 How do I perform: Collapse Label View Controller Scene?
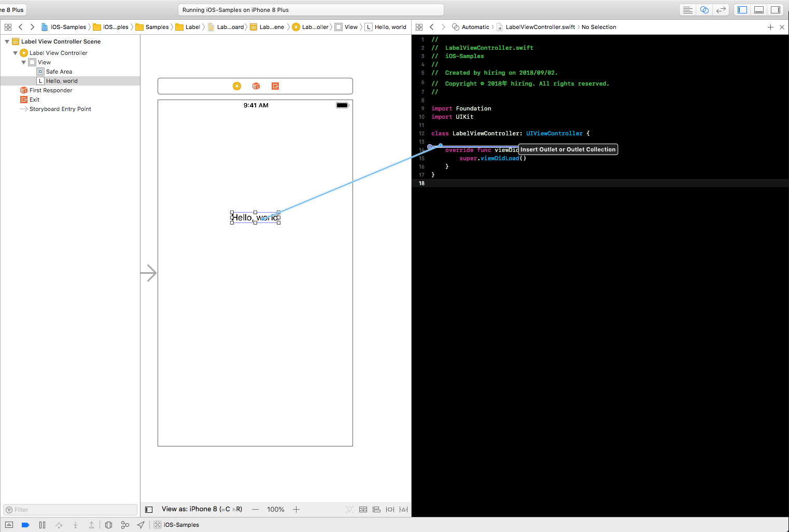coord(7,41)
